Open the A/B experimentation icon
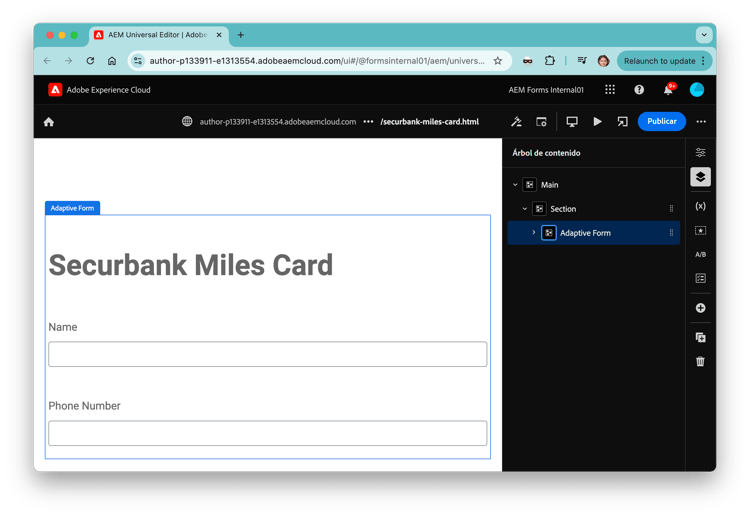 tap(700, 254)
